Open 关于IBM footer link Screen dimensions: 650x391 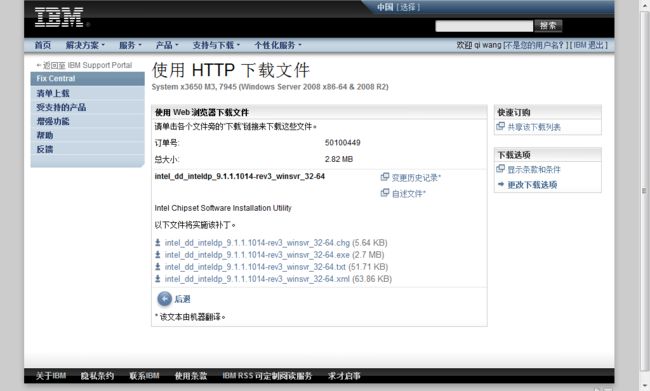(x=51, y=376)
